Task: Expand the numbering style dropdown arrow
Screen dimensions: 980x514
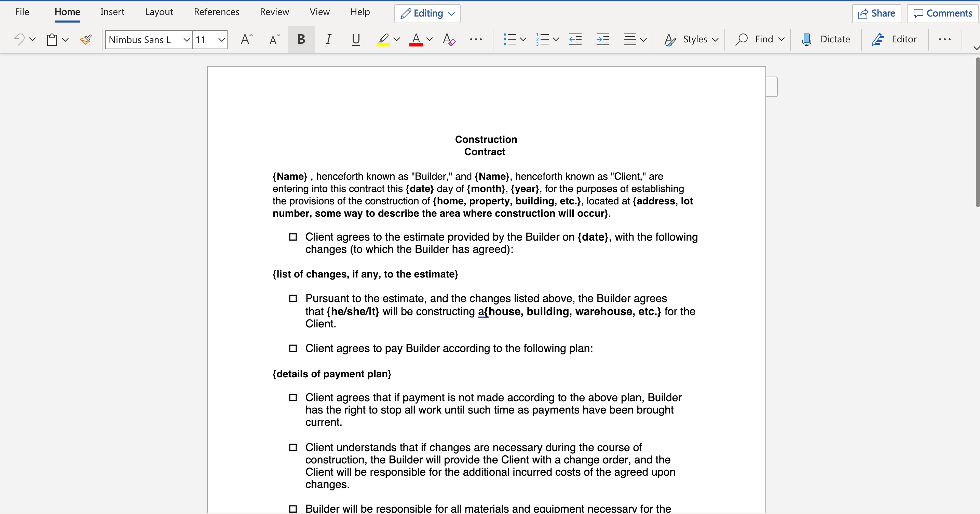Action: click(x=556, y=39)
